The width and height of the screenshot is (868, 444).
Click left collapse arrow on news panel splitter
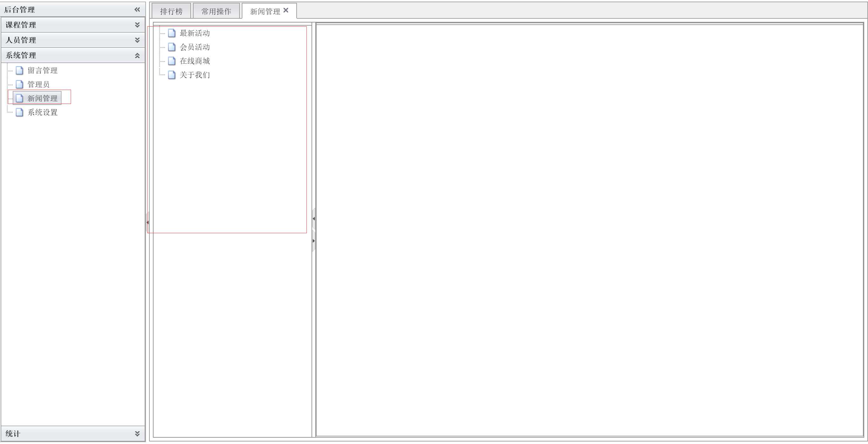[x=314, y=219]
